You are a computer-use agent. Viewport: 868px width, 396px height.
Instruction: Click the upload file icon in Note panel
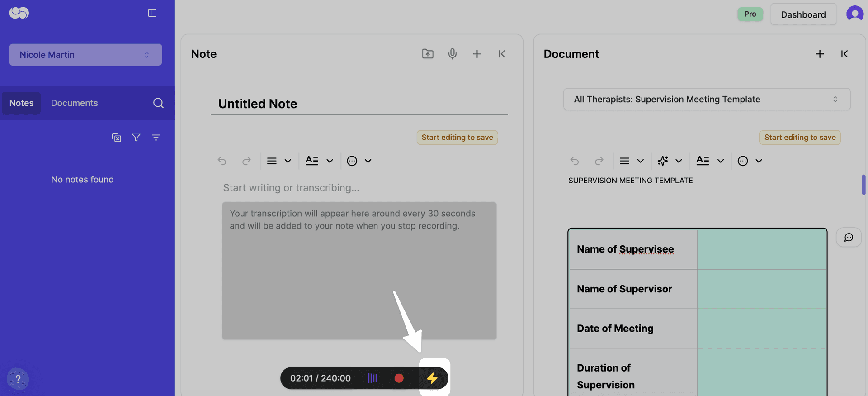(428, 54)
